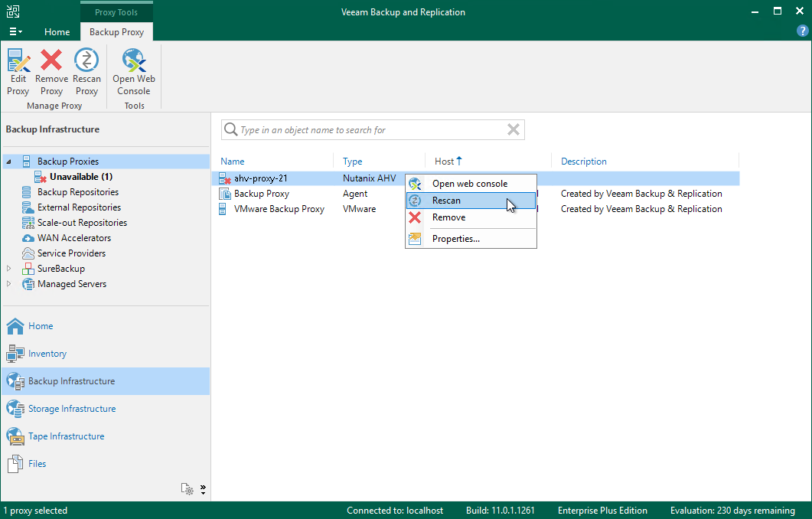Viewport: 812px width, 519px height.
Task: Click the Managed Servers icon
Action: (x=28, y=284)
